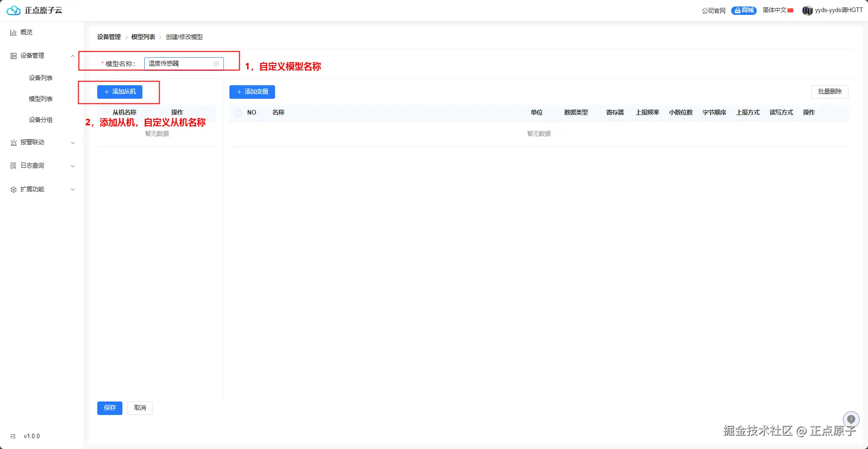Collapse sidebar using the bottom menu icon
This screenshot has width=868, height=449.
13,436
